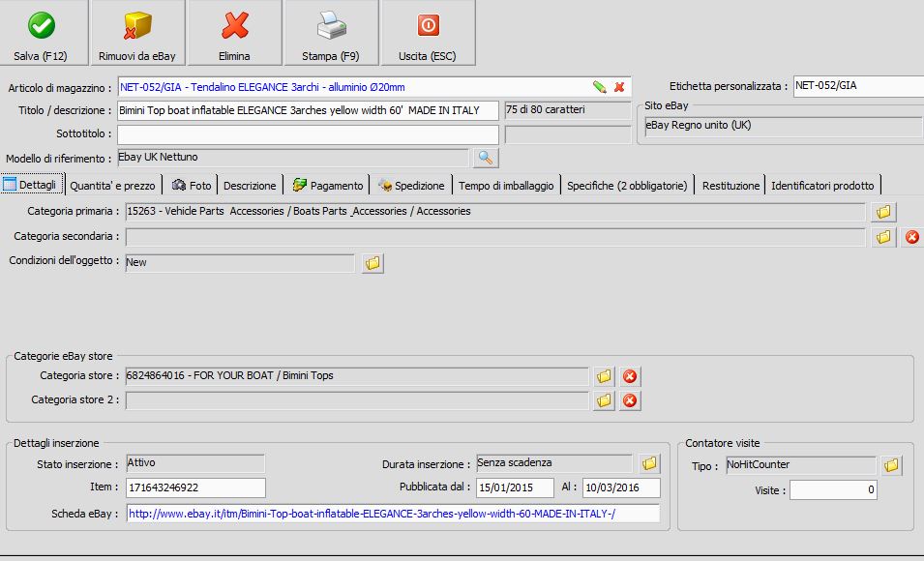Click the Stampa (F9) printer button
The height and width of the screenshot is (561, 924).
click(x=331, y=33)
